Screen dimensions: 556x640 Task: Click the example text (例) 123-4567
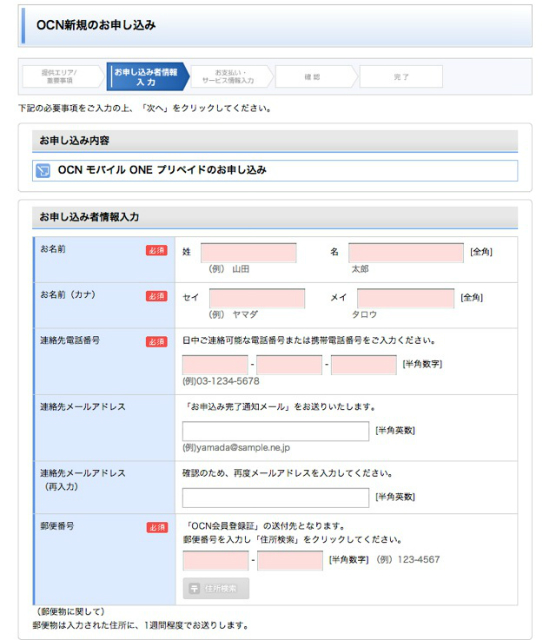coord(408,560)
